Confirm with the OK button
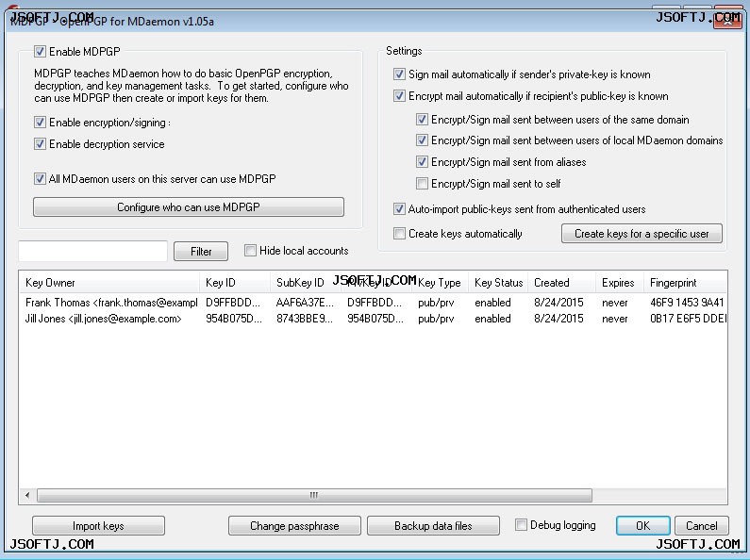This screenshot has height=560, width=750. click(x=642, y=526)
